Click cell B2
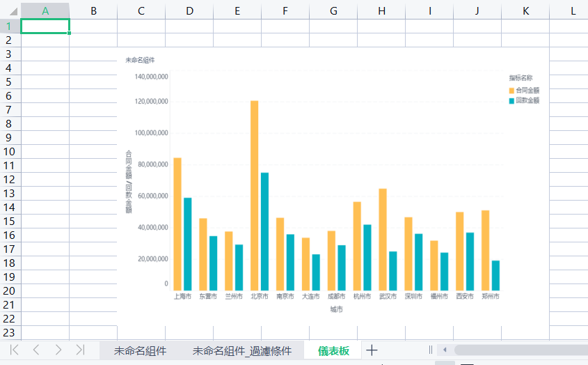588x365 pixels. click(x=93, y=40)
